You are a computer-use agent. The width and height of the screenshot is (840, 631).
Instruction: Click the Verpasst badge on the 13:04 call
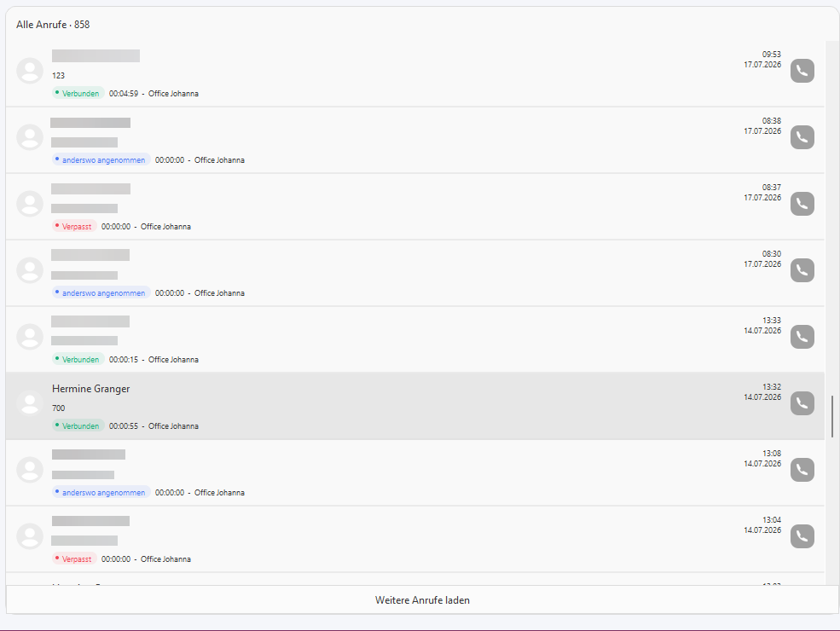point(74,559)
